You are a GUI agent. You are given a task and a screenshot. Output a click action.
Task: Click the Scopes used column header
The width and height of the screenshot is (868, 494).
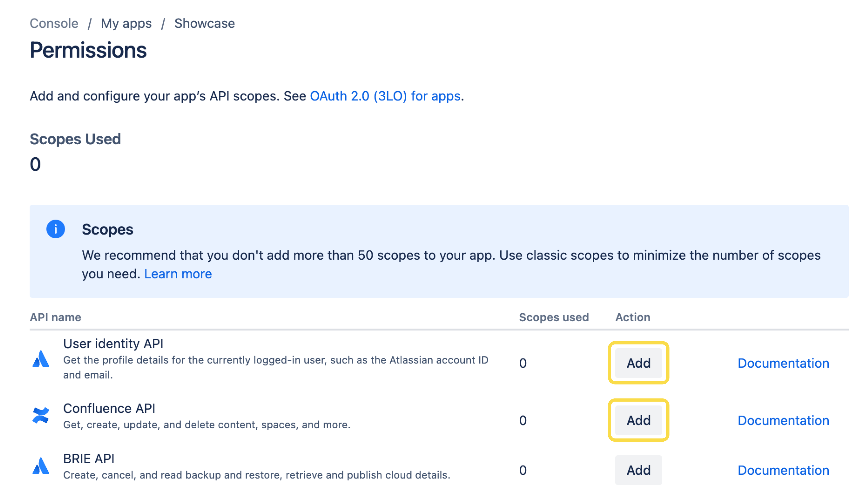point(554,317)
